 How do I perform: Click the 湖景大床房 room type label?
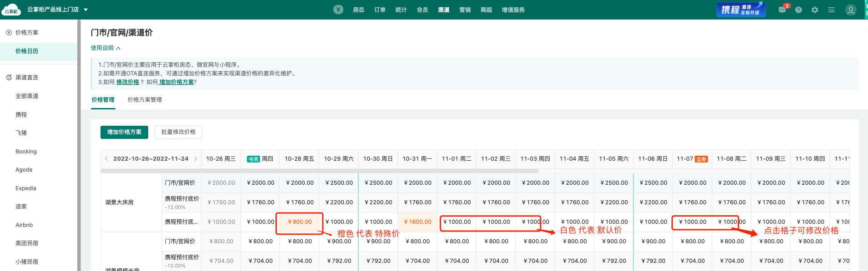pyautogui.click(x=119, y=202)
